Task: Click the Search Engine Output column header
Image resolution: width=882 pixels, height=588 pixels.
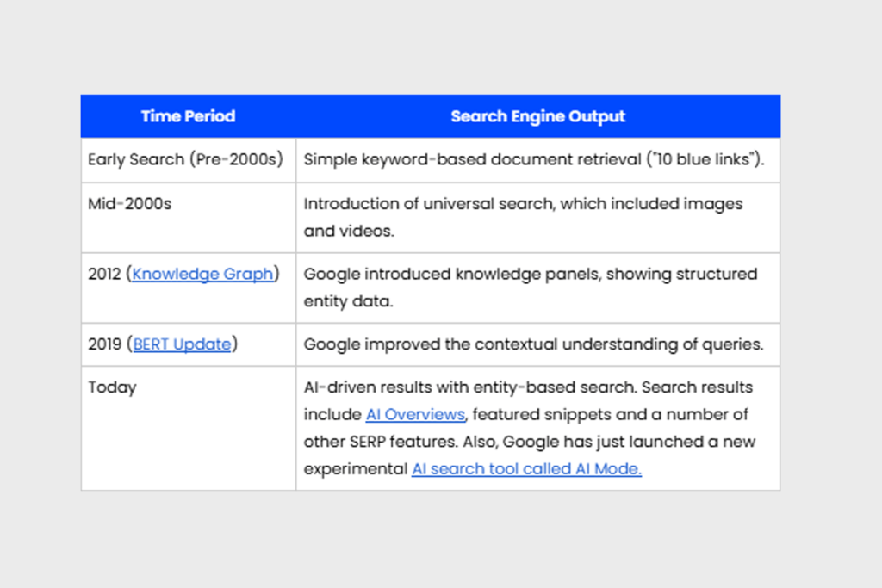Action: pos(537,116)
